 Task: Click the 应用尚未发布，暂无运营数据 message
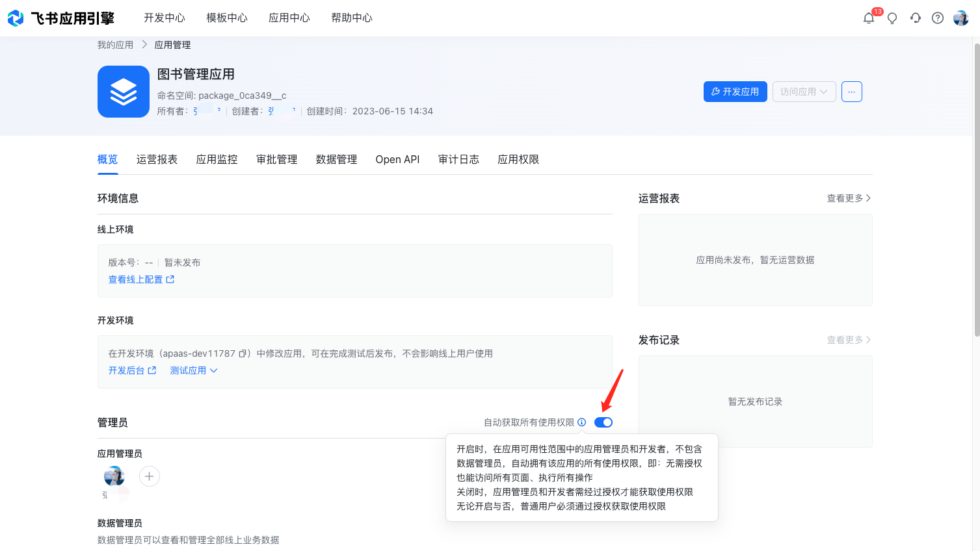pyautogui.click(x=755, y=260)
